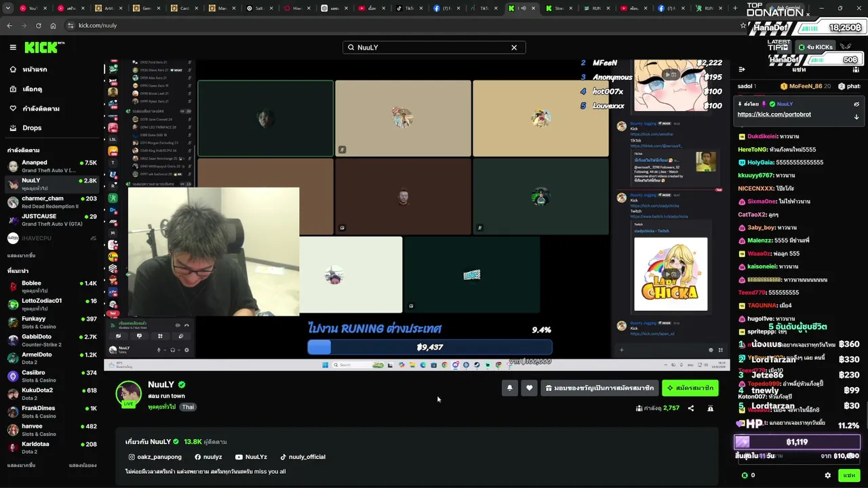The height and width of the screenshot is (488, 868).
Task: Open chat settings gear
Action: click(827, 475)
